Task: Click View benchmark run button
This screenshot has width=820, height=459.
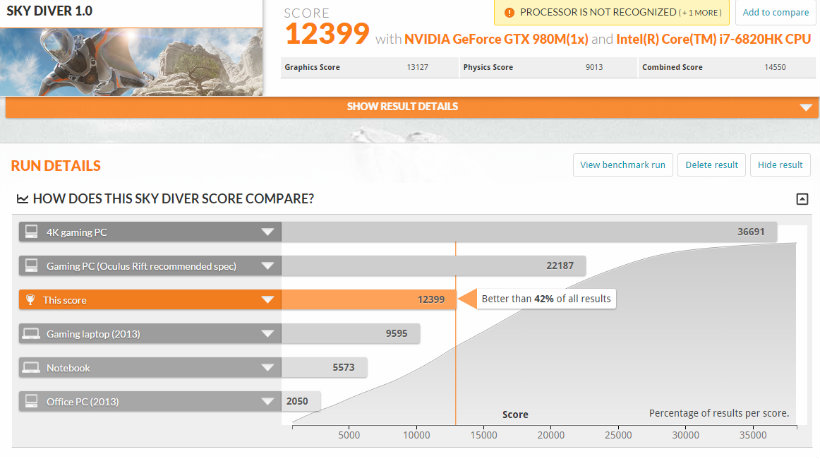Action: (x=623, y=165)
